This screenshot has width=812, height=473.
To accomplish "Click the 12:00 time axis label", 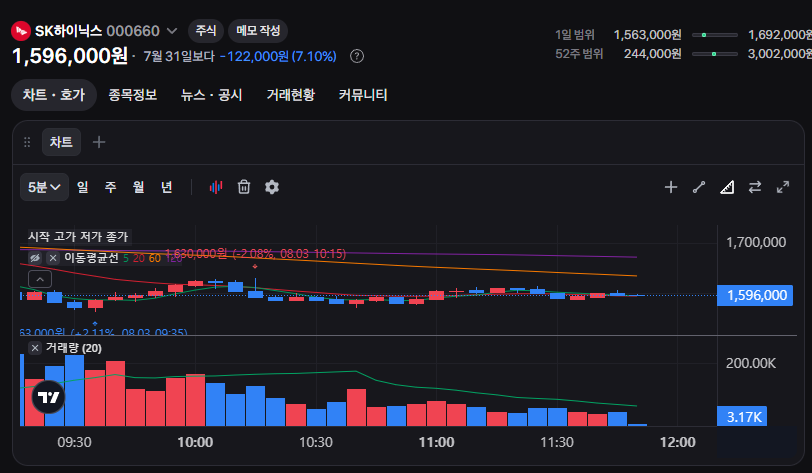I will [x=678, y=442].
